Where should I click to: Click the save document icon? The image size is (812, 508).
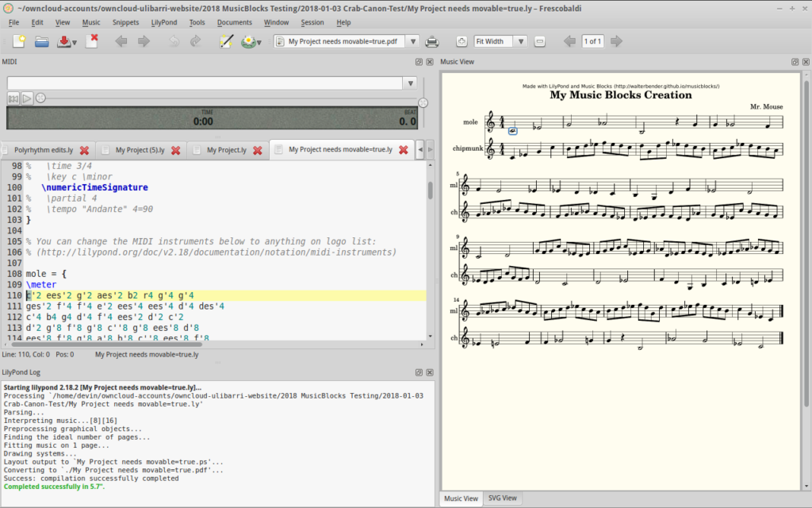point(63,41)
